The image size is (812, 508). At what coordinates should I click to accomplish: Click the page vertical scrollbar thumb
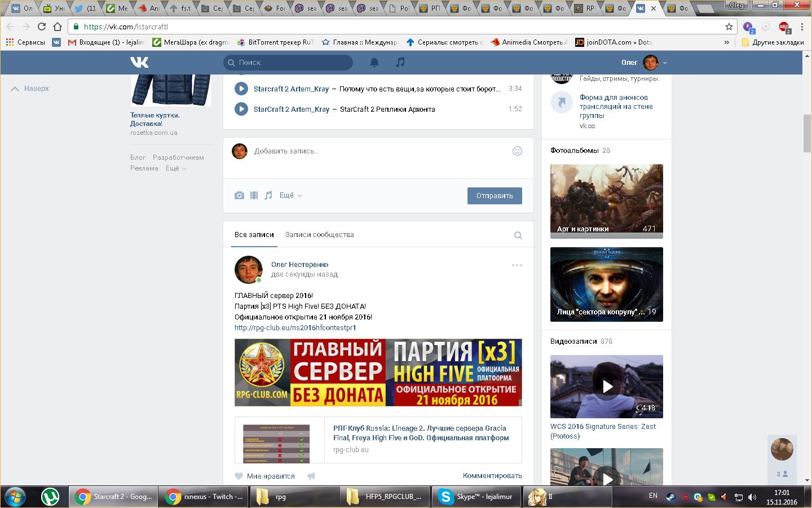tap(807, 133)
